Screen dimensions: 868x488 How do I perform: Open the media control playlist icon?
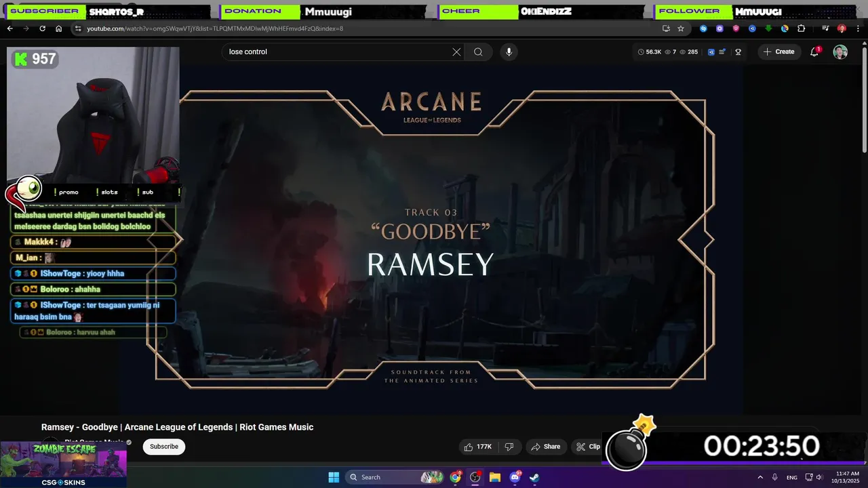(825, 28)
